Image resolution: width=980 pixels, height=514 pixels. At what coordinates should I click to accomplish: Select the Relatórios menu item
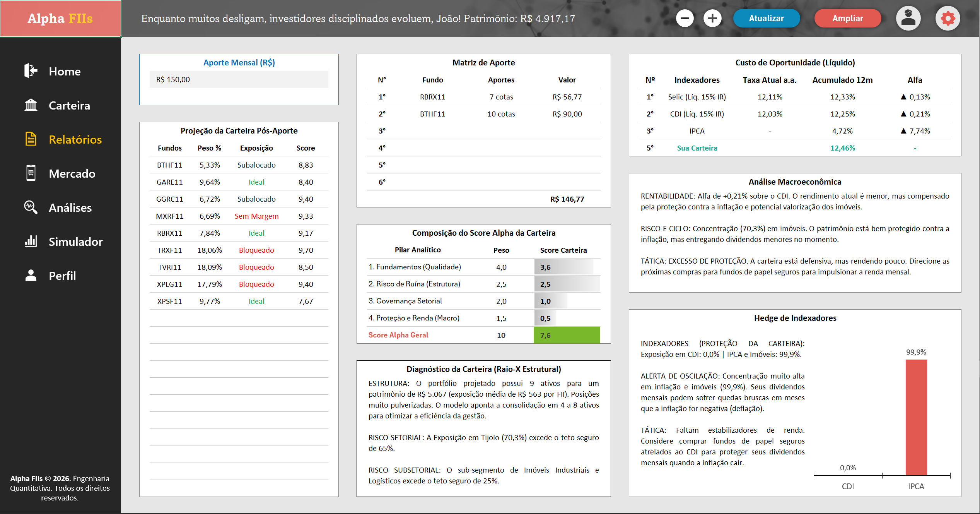pyautogui.click(x=75, y=140)
